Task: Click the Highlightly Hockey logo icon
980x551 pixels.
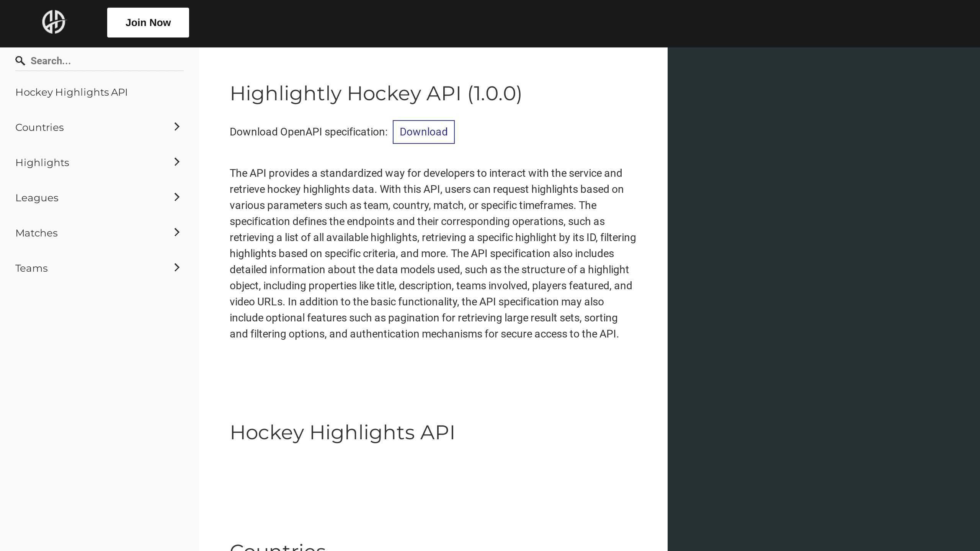Action: click(x=54, y=22)
